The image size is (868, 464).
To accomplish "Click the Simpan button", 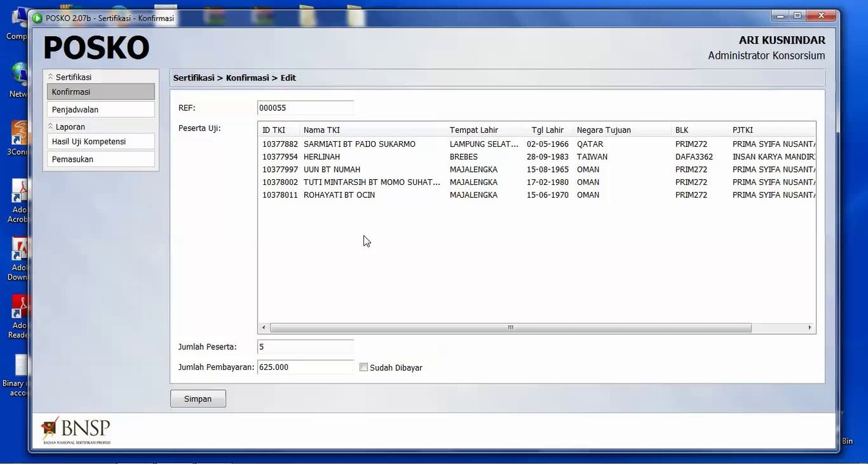I will (x=198, y=399).
